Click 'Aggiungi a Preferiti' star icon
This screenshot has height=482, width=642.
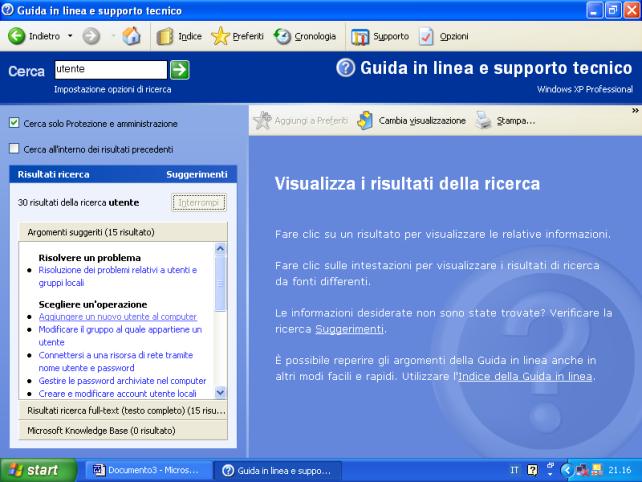[x=262, y=120]
